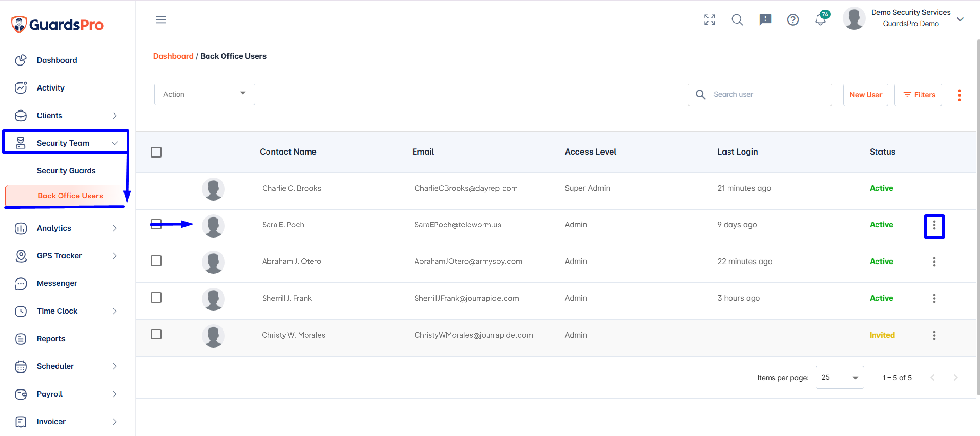Collapse the Security Team chevron
Screen dimensions: 980x436
115,143
